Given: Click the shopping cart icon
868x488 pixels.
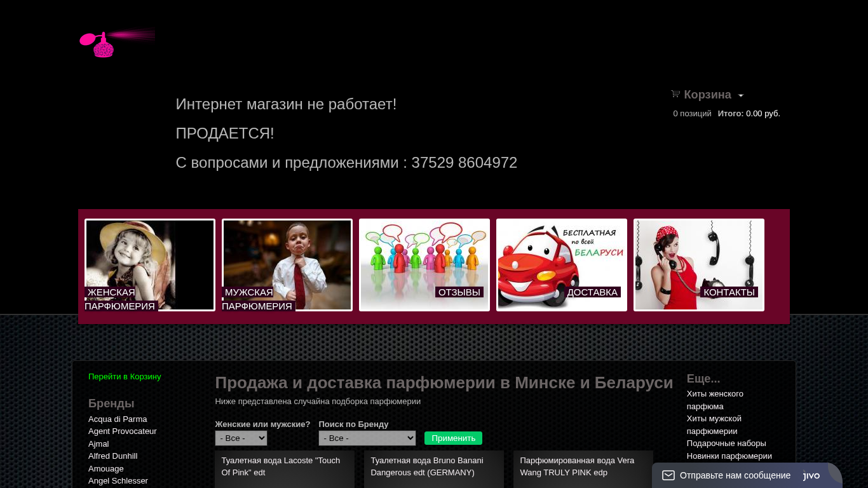Looking at the screenshot, I should click(675, 94).
